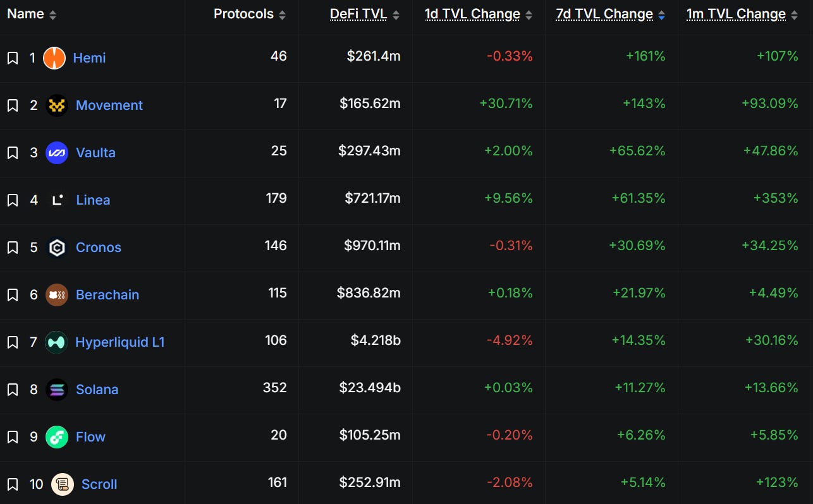This screenshot has height=504, width=813.
Task: Click the 1m TVL Change header label
Action: pyautogui.click(x=736, y=14)
